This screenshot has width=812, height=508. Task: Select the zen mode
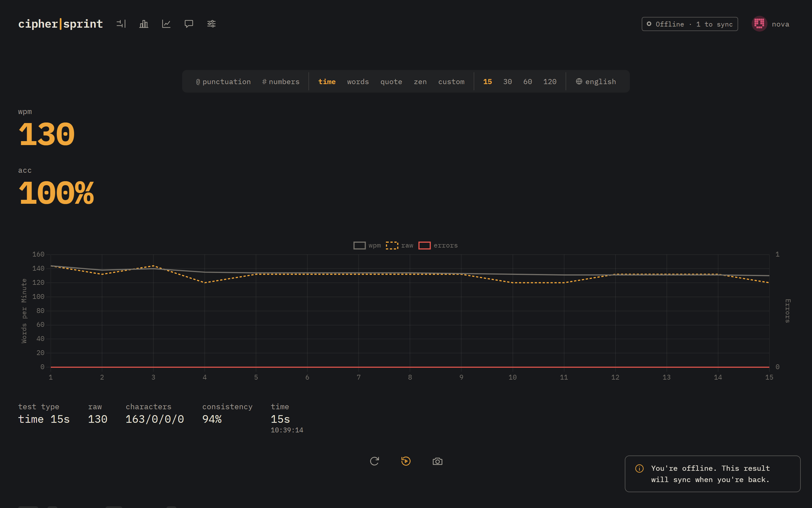pos(420,82)
